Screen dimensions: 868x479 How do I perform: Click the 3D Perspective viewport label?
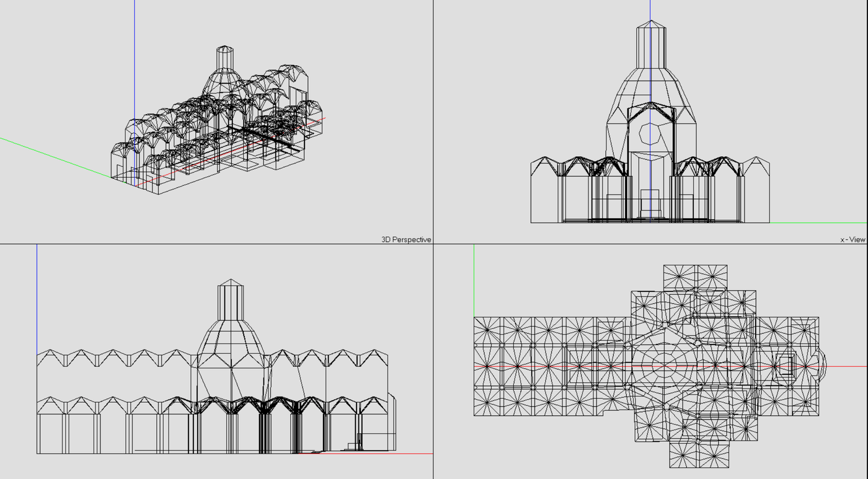(406, 239)
